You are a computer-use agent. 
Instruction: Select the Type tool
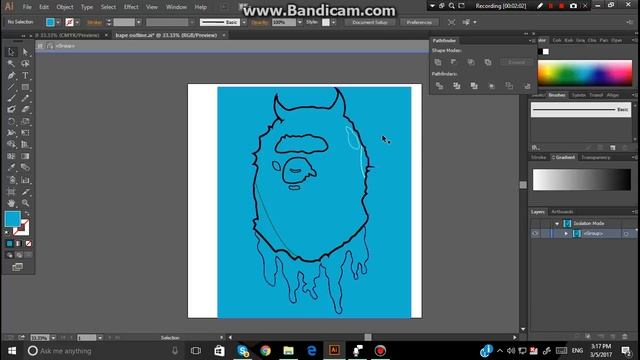click(25, 76)
